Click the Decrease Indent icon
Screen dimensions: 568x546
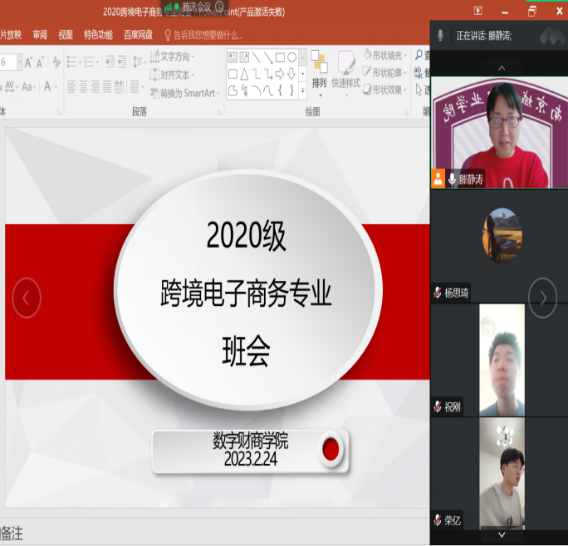click(x=110, y=62)
